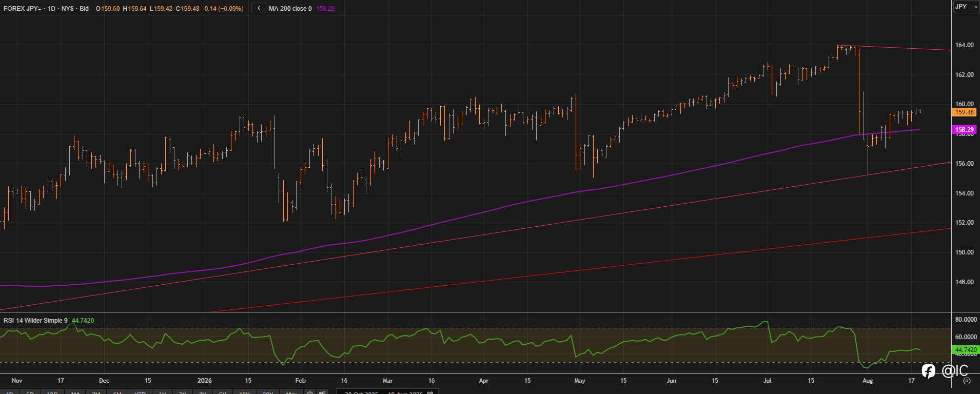The width and height of the screenshot is (980, 394).
Task: Click the date range field at the bottom
Action: click(x=387, y=392)
